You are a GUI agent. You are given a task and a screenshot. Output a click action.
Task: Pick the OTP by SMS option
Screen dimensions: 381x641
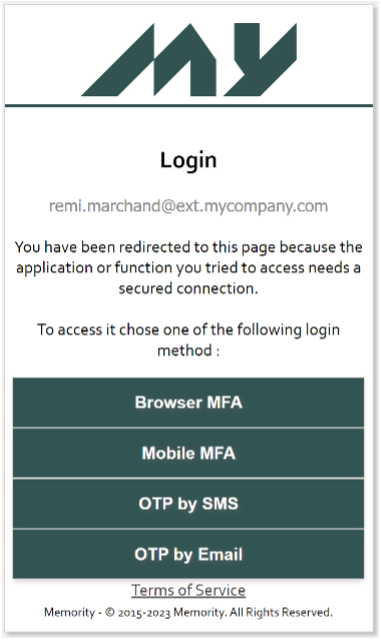pos(188,504)
